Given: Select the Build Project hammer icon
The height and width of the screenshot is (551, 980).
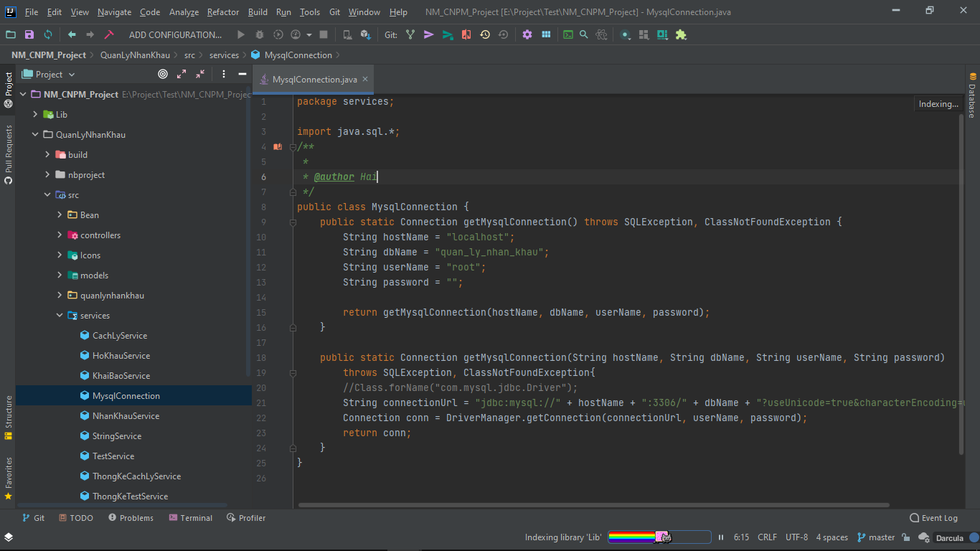Looking at the screenshot, I should click(110, 34).
